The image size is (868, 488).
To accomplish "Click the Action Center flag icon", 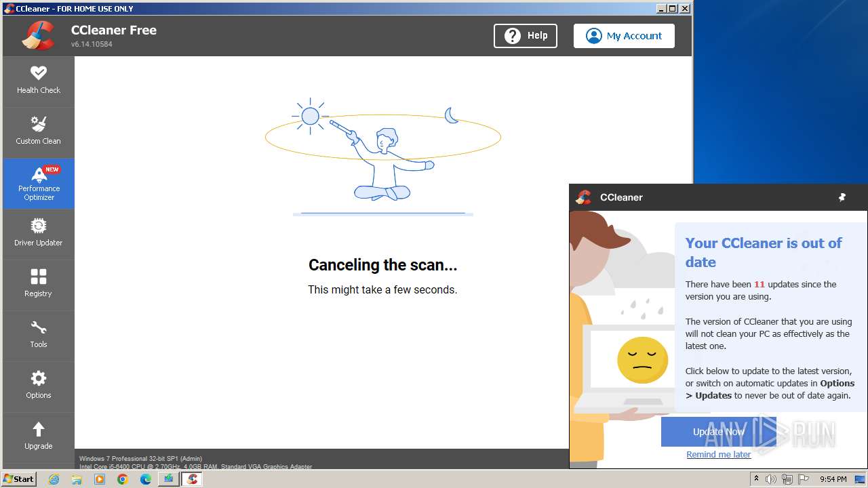I will [804, 479].
